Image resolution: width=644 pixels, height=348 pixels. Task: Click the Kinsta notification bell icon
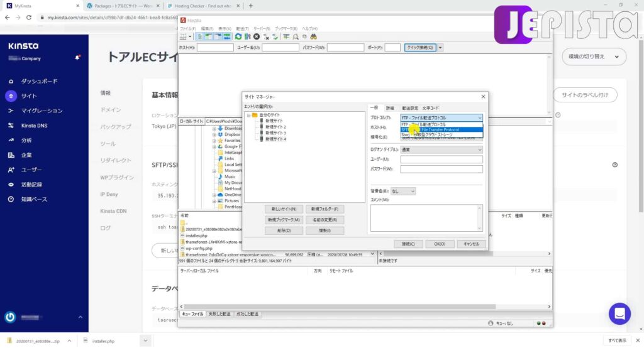pyautogui.click(x=77, y=57)
